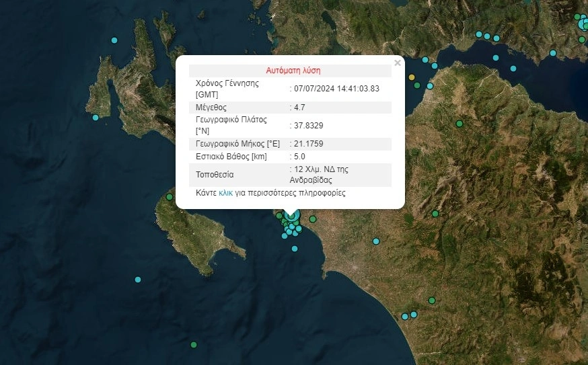Select isolated cyan marker in southwest open sea
588x365 pixels.
(x=138, y=280)
